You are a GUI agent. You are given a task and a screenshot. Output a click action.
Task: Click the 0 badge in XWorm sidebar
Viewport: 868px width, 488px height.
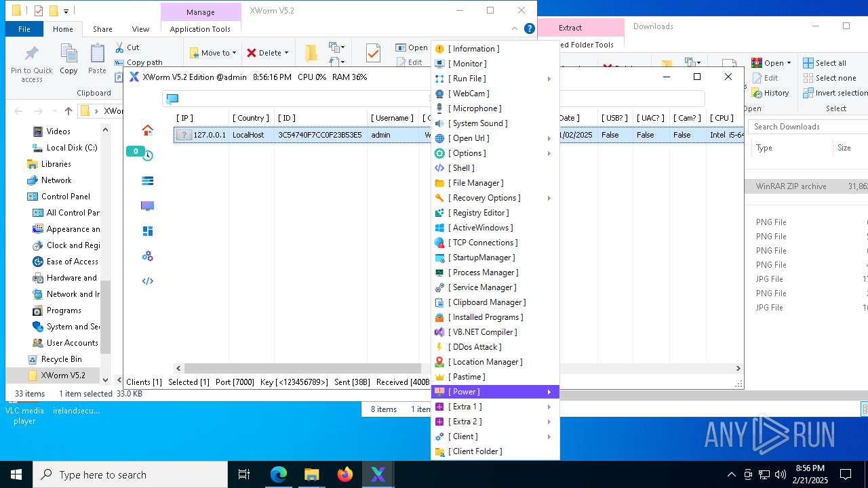[136, 151]
